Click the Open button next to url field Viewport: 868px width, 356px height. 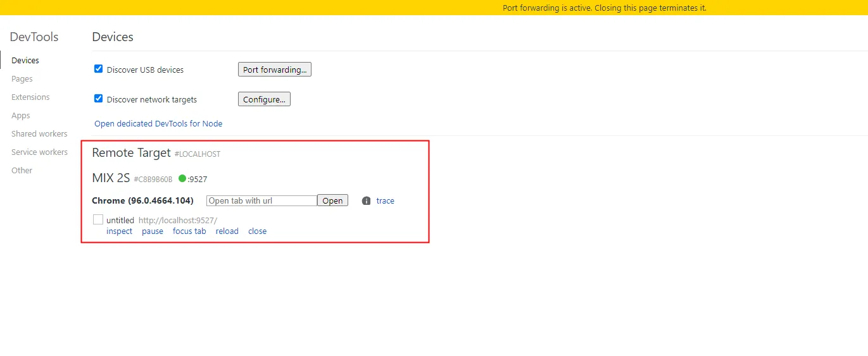tap(332, 200)
